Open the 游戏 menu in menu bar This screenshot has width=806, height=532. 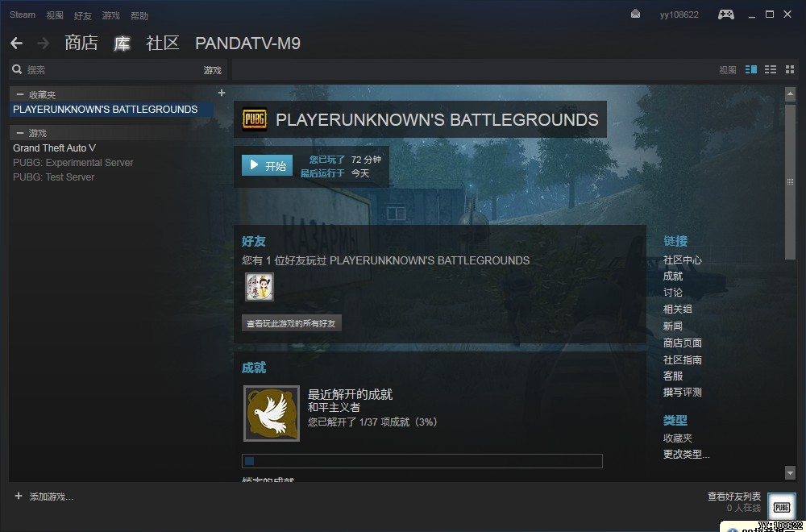(x=111, y=15)
